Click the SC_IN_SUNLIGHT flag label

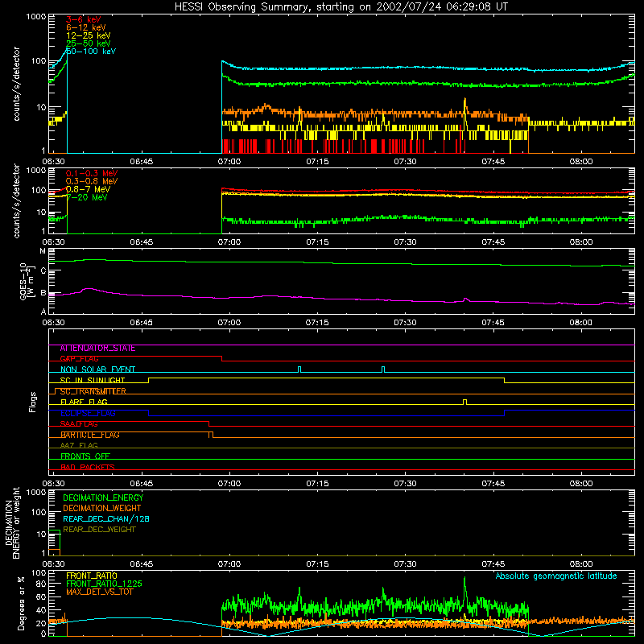(93, 380)
